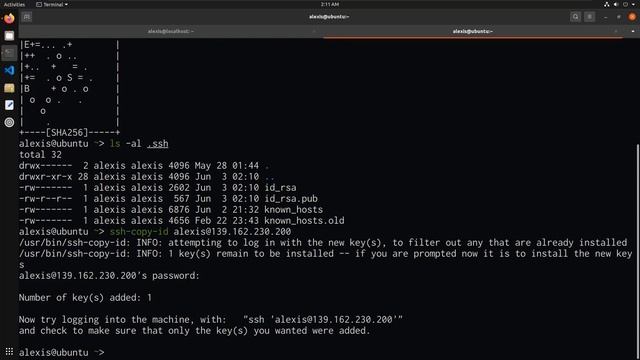Open the terminal search button

(x=576, y=17)
